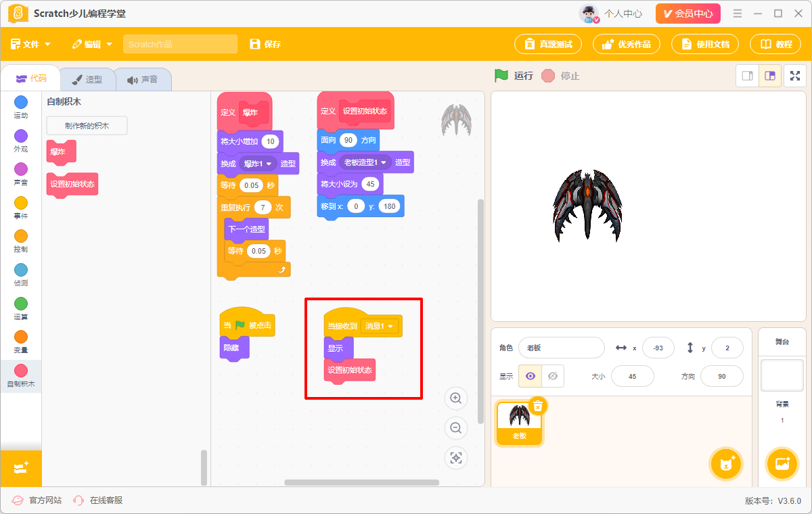
Task: Open the 使用文档 button
Action: (x=705, y=44)
